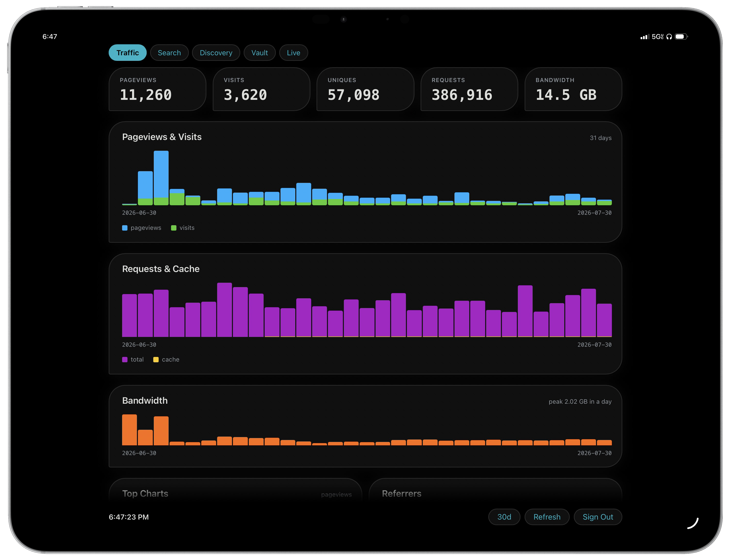Click the '31 days' label
This screenshot has height=560, width=731.
(600, 138)
